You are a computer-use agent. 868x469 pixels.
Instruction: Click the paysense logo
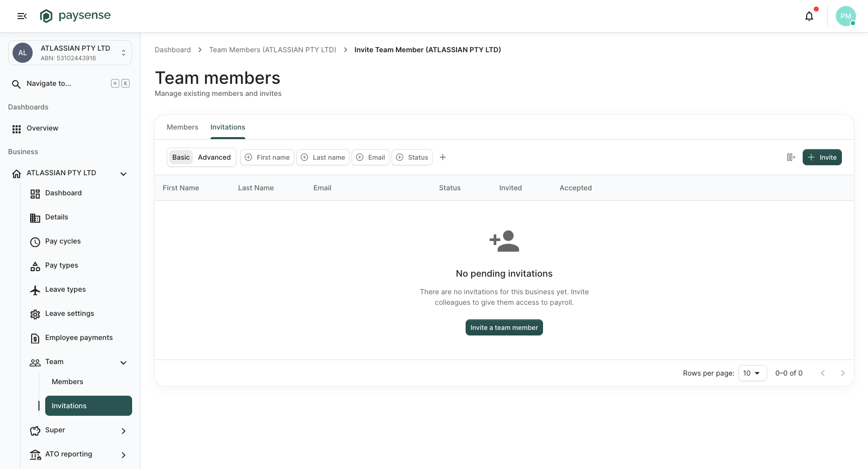point(75,16)
